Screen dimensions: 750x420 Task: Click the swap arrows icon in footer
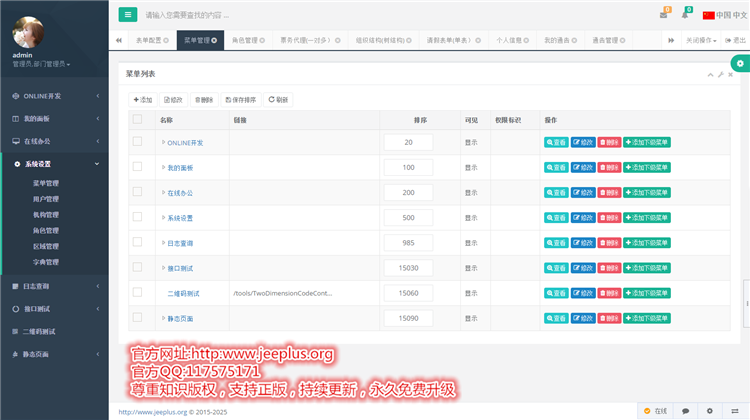734,410
